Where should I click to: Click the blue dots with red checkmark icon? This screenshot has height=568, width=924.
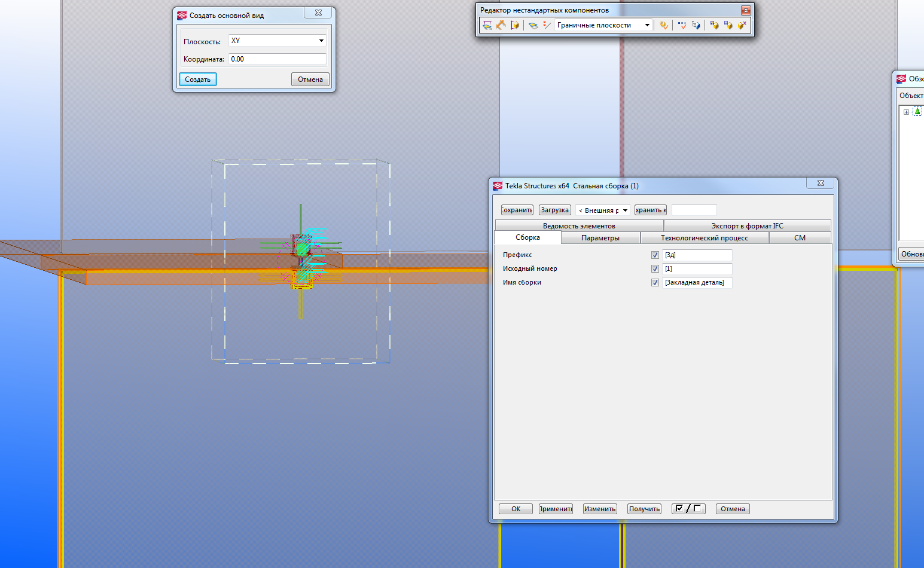tap(682, 25)
